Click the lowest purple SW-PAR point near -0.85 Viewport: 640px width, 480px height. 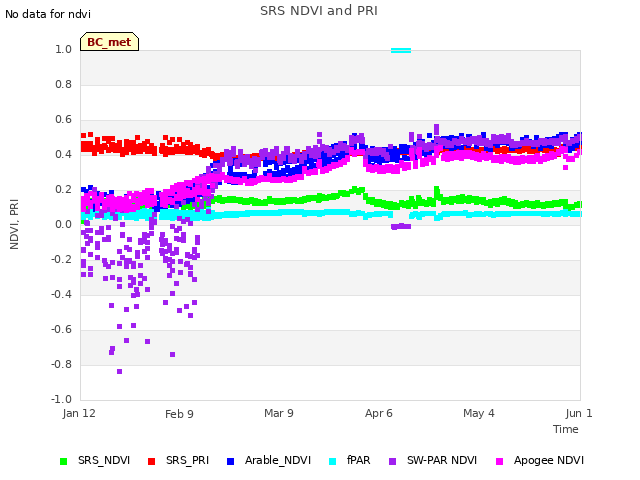pyautogui.click(x=120, y=371)
